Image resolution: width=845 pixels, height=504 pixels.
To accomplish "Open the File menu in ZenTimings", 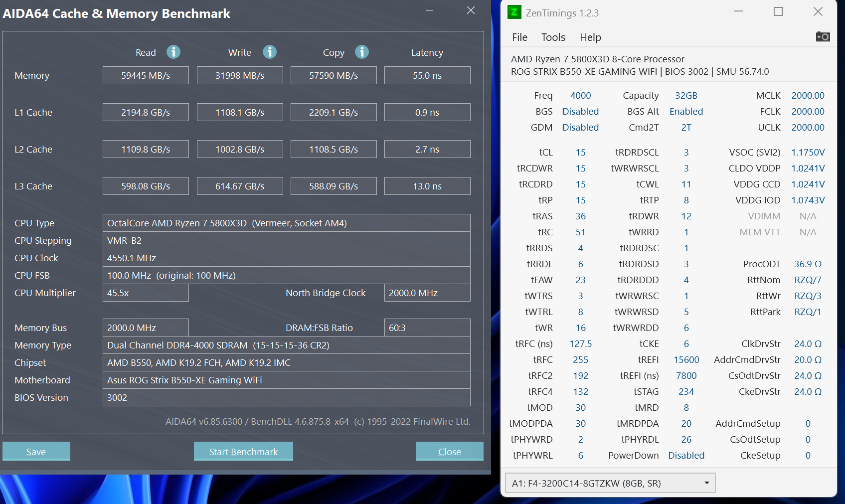I will coord(519,37).
